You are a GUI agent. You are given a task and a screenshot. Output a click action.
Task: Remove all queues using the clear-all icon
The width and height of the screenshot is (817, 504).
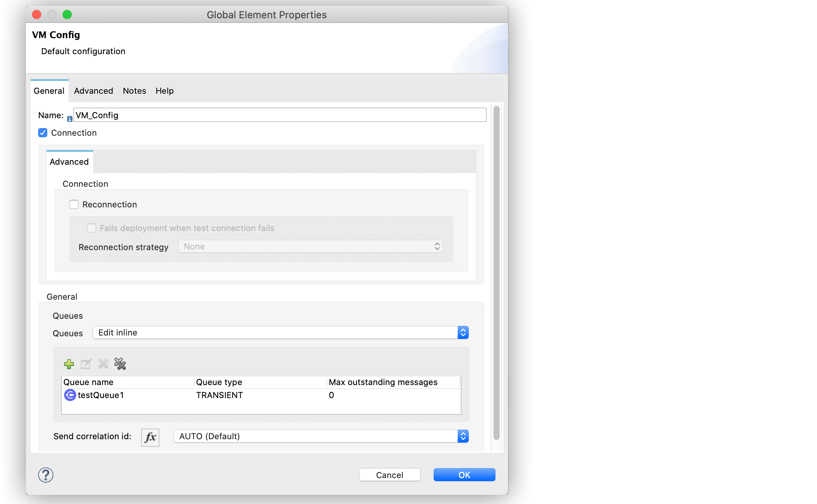click(x=120, y=364)
